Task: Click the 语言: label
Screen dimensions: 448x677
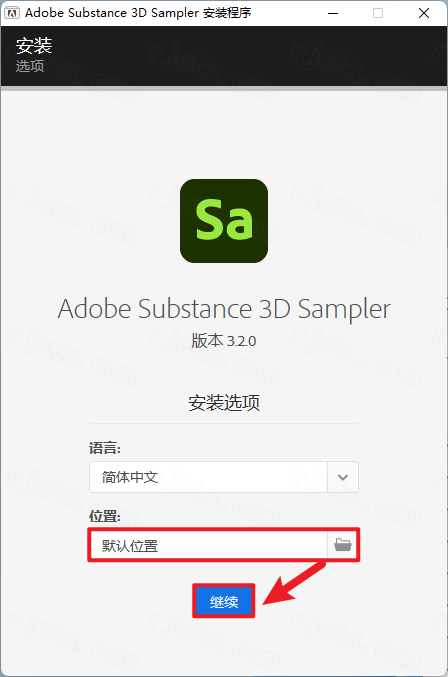Action: tap(105, 448)
